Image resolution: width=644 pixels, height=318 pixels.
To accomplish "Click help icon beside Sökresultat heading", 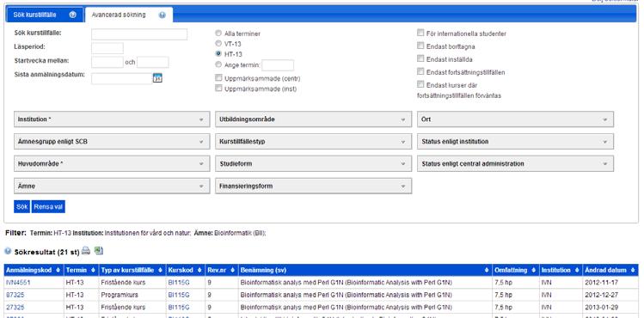I will tap(8, 251).
